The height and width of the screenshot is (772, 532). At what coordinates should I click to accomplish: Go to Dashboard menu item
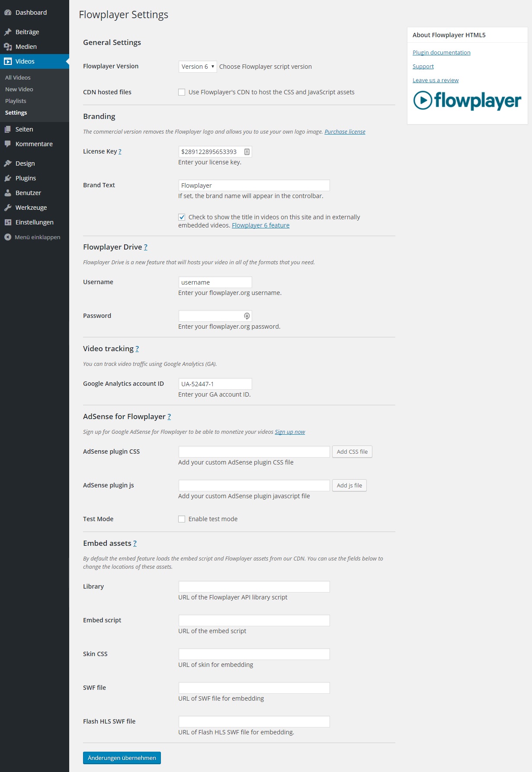tap(35, 13)
